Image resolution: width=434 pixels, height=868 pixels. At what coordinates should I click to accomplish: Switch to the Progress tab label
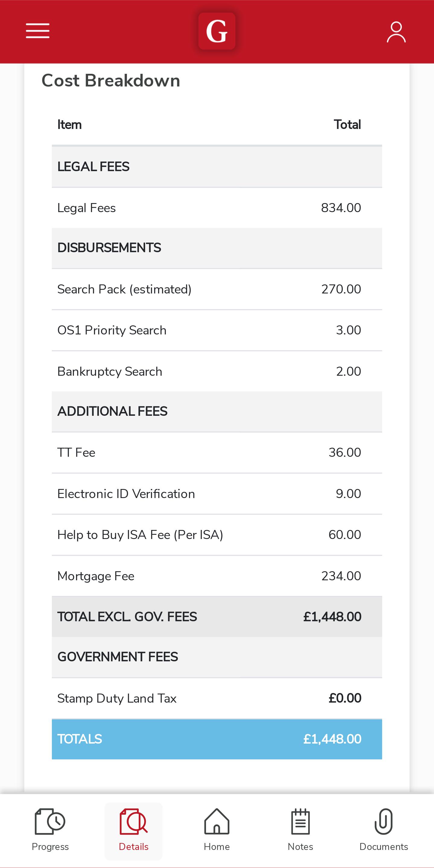50,847
